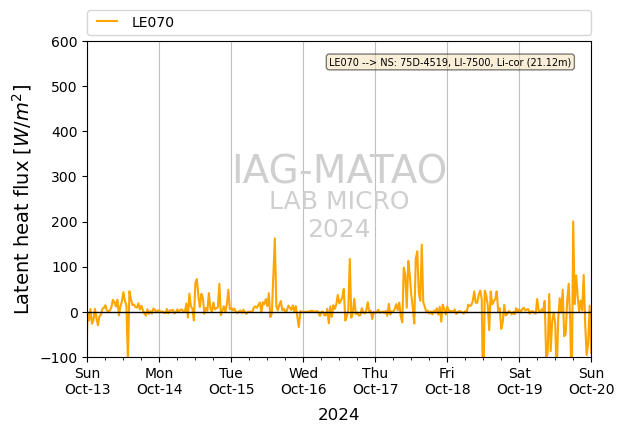Click the 0 y-axis tick label
Screen dimensions: 624x433
click(x=74, y=313)
